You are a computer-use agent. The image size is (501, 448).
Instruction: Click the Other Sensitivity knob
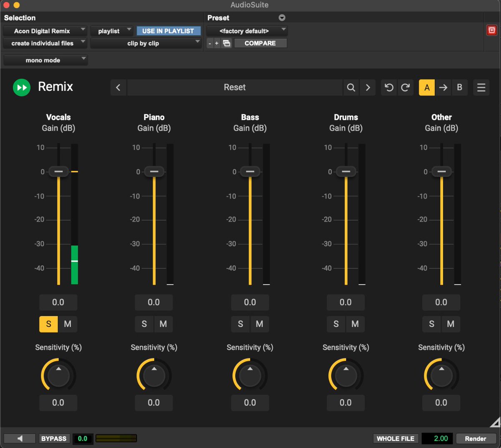[441, 375]
